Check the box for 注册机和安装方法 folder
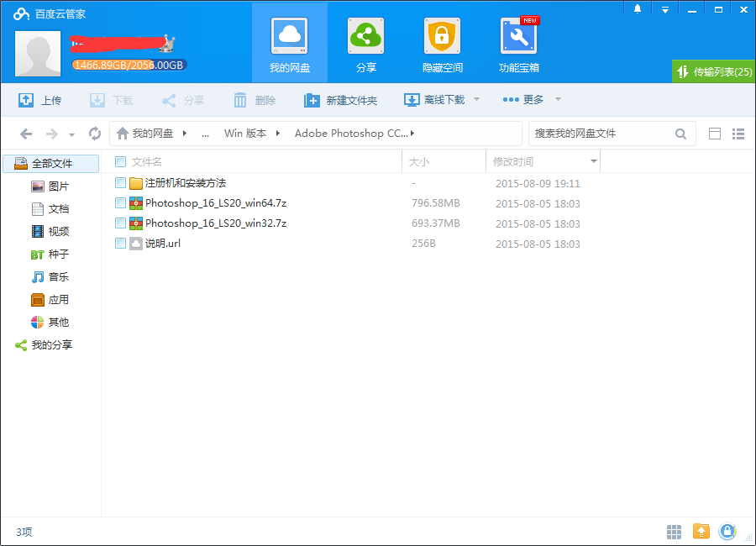 (x=120, y=183)
